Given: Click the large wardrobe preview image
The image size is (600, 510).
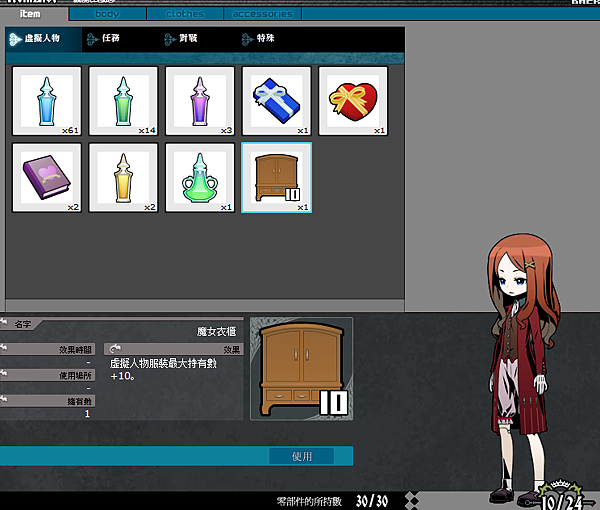Looking at the screenshot, I should click(302, 369).
